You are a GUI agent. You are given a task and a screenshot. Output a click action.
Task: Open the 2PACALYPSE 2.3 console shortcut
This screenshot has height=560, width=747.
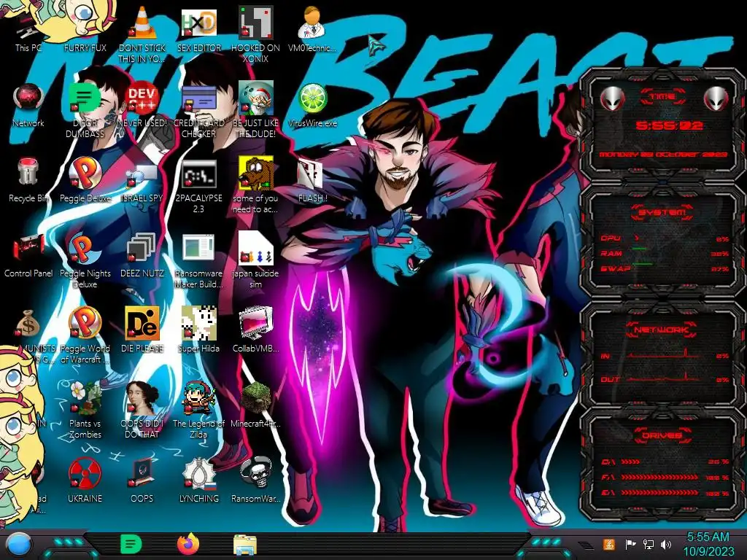[x=199, y=186]
